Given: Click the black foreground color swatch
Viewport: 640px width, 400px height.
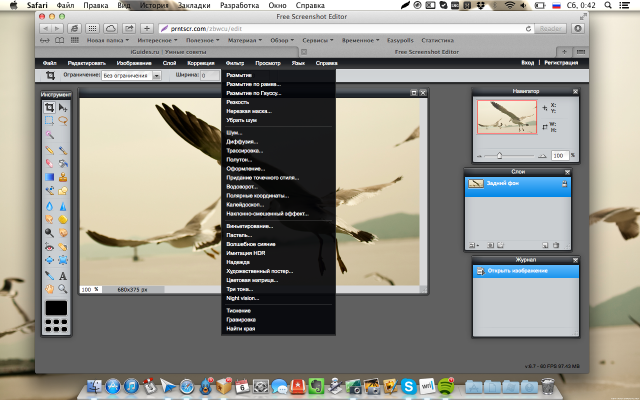Looking at the screenshot, I should click(55, 308).
